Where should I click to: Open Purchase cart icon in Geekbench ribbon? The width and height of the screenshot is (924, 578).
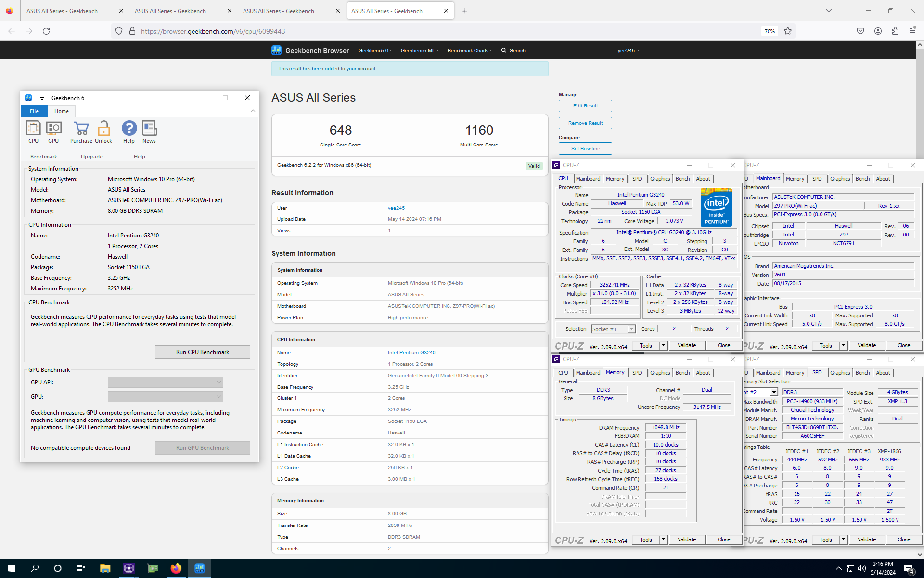[81, 132]
